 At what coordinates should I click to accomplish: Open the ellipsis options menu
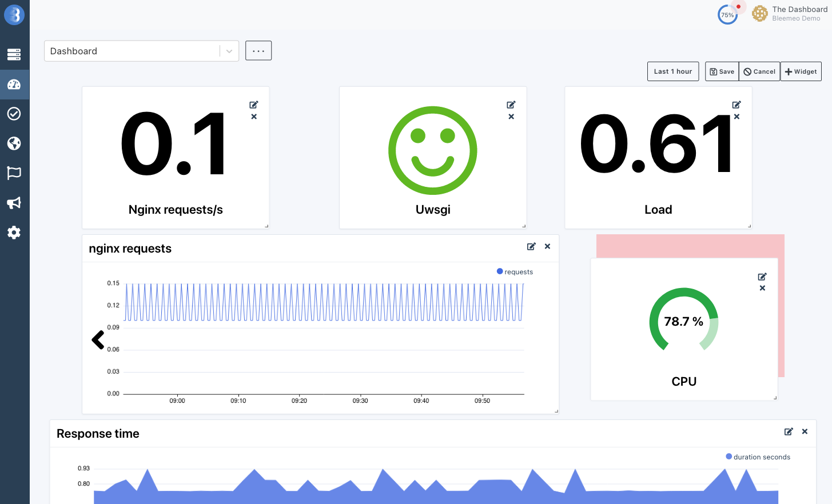[x=258, y=50]
